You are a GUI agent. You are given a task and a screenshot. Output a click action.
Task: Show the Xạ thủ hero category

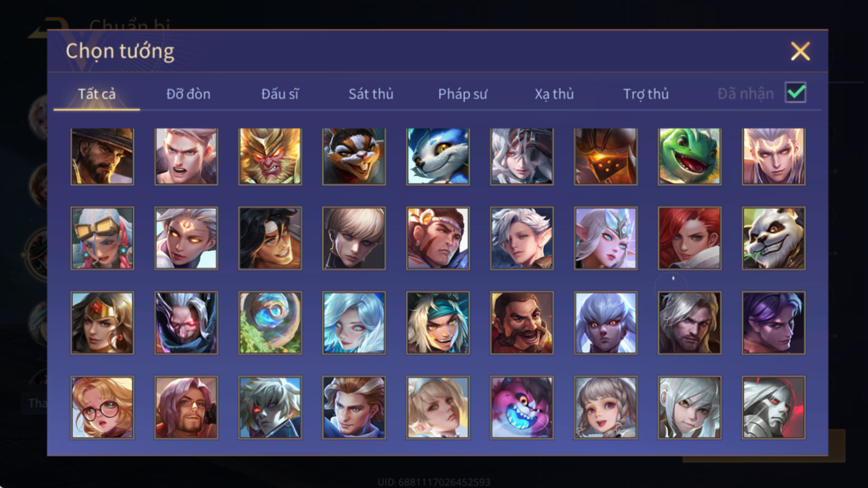[554, 94]
